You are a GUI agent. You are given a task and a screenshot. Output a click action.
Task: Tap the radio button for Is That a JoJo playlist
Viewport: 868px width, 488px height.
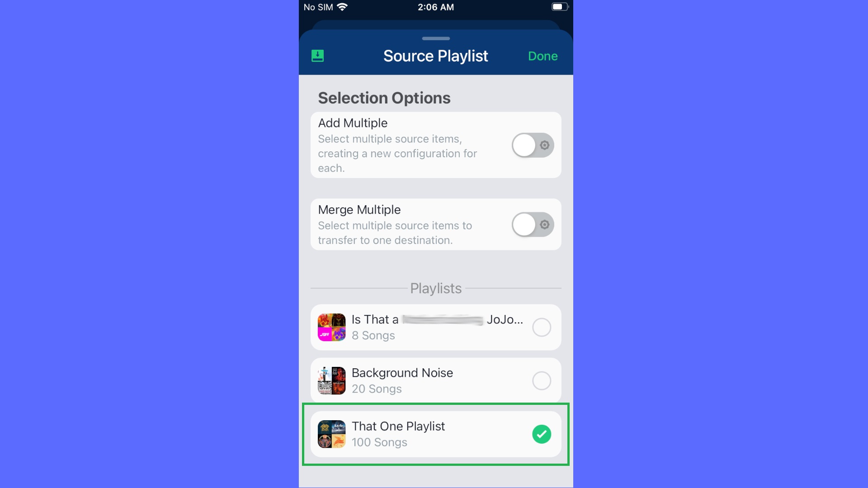[x=541, y=327]
